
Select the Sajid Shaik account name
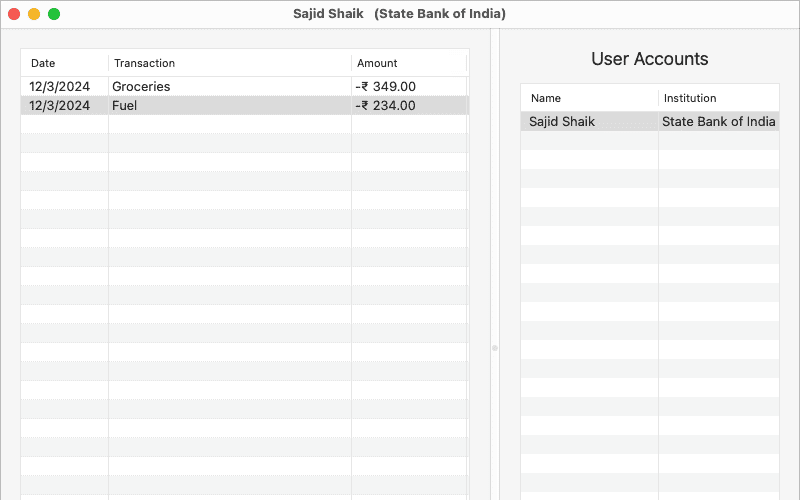coord(563,122)
